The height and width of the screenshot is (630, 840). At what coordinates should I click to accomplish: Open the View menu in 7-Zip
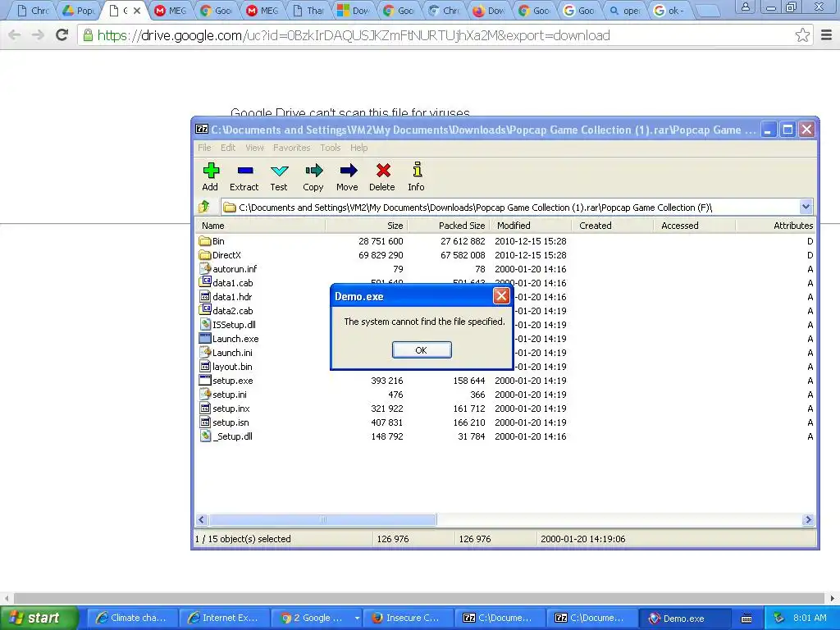click(x=254, y=148)
